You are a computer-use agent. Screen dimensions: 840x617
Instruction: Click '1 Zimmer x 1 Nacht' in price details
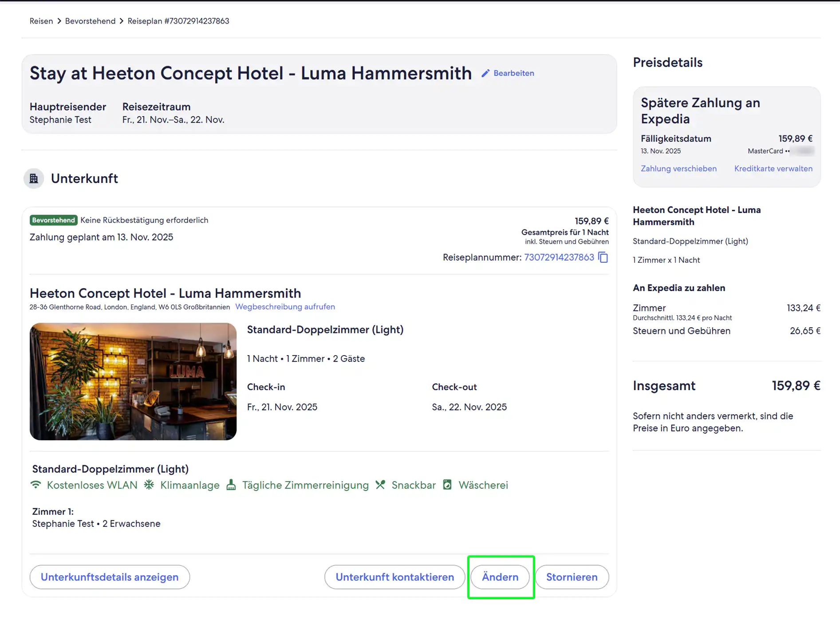click(666, 260)
